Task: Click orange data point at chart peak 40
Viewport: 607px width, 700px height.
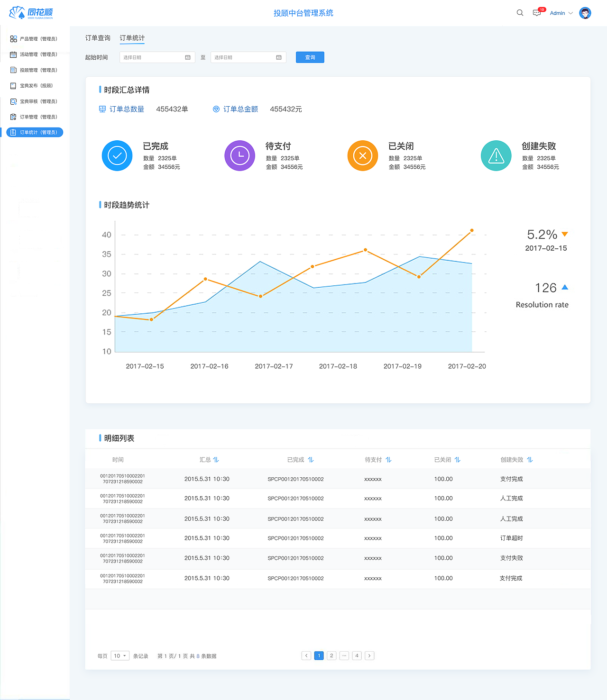Action: (x=472, y=230)
